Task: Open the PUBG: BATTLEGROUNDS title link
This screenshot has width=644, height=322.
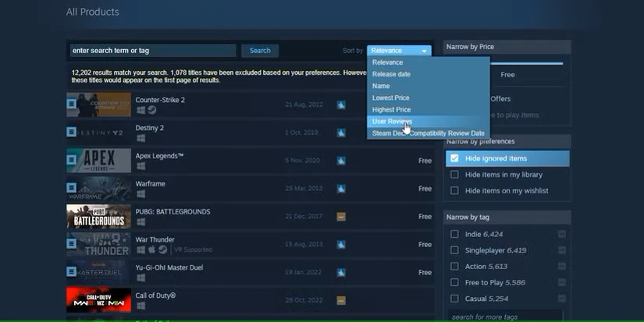Action: coord(173,211)
